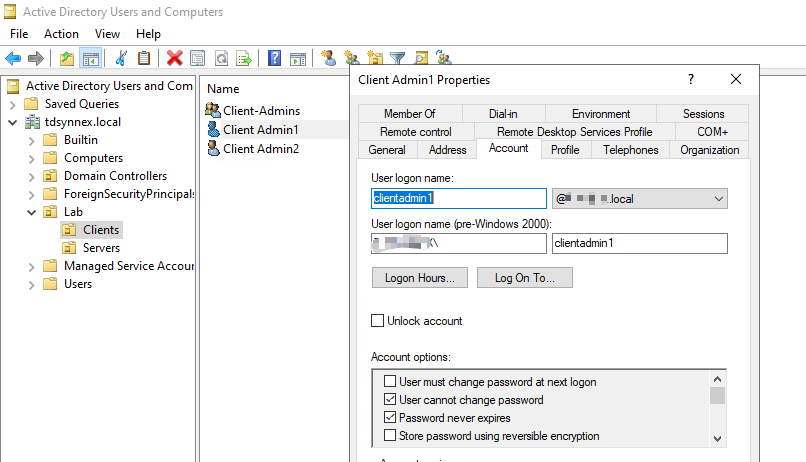This screenshot has height=462, width=806.
Task: Expand the Builtin container
Action: click(31, 141)
